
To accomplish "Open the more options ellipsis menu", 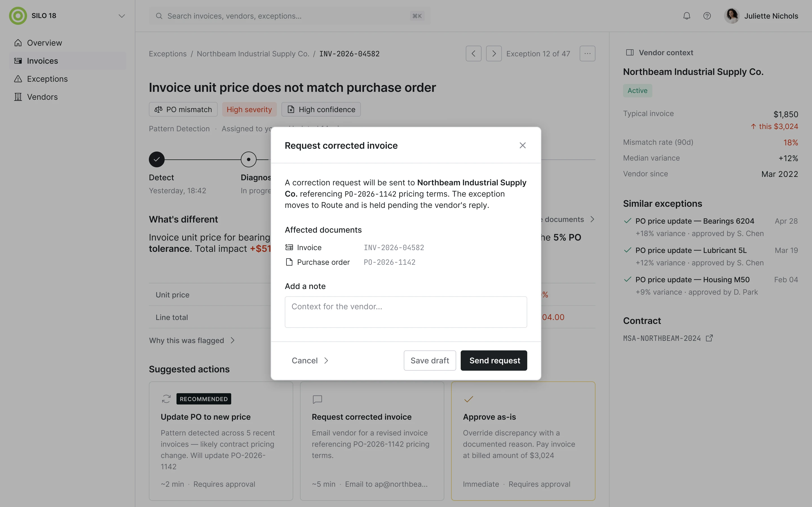I will click(x=587, y=54).
